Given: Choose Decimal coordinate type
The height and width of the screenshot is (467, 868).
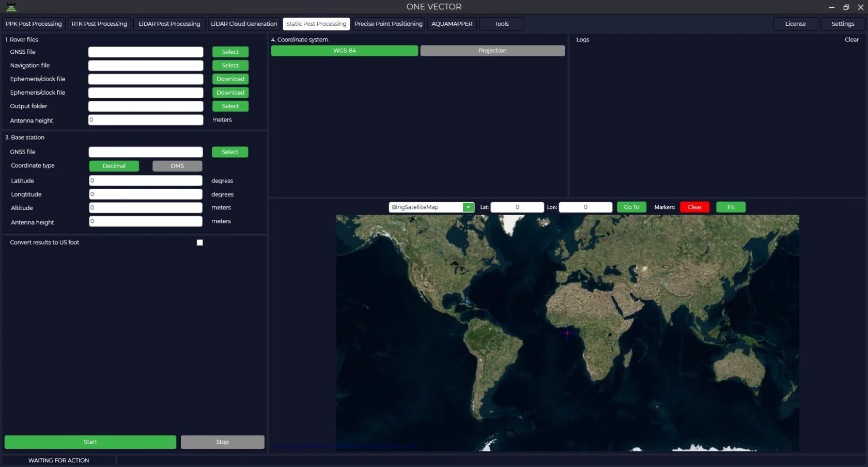Looking at the screenshot, I should point(114,166).
